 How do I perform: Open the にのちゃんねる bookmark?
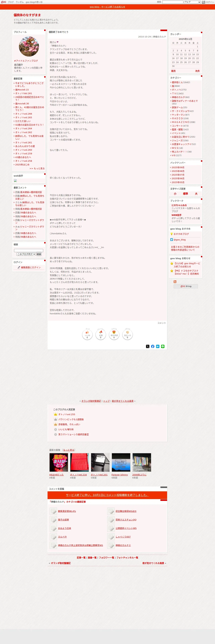[179, 205]
